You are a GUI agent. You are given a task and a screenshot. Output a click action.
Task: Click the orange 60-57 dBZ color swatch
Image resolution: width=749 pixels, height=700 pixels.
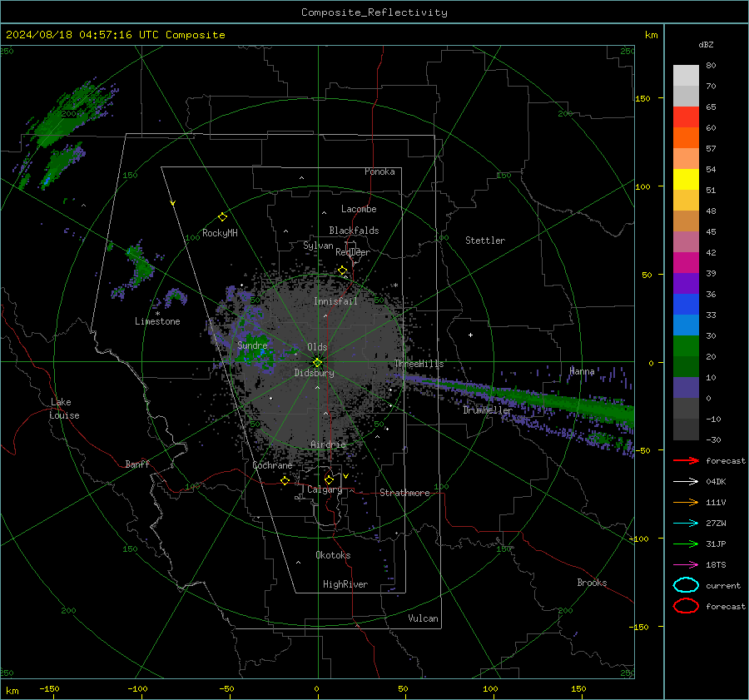tap(686, 138)
